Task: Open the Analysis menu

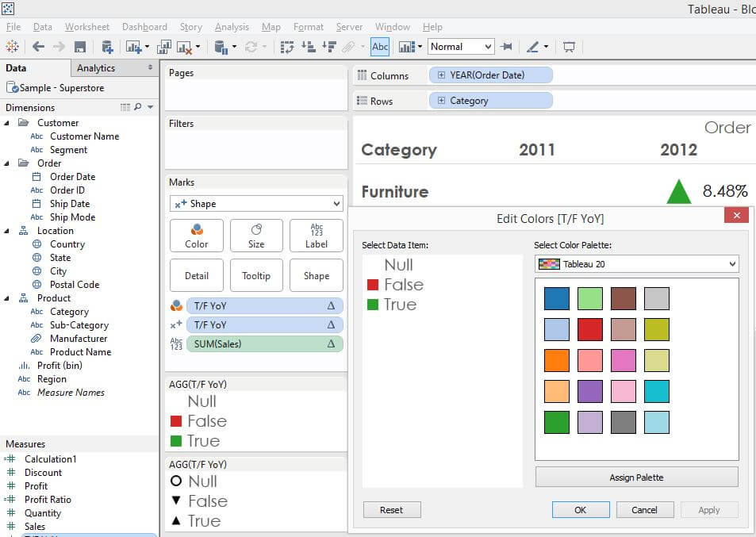Action: pos(232,27)
